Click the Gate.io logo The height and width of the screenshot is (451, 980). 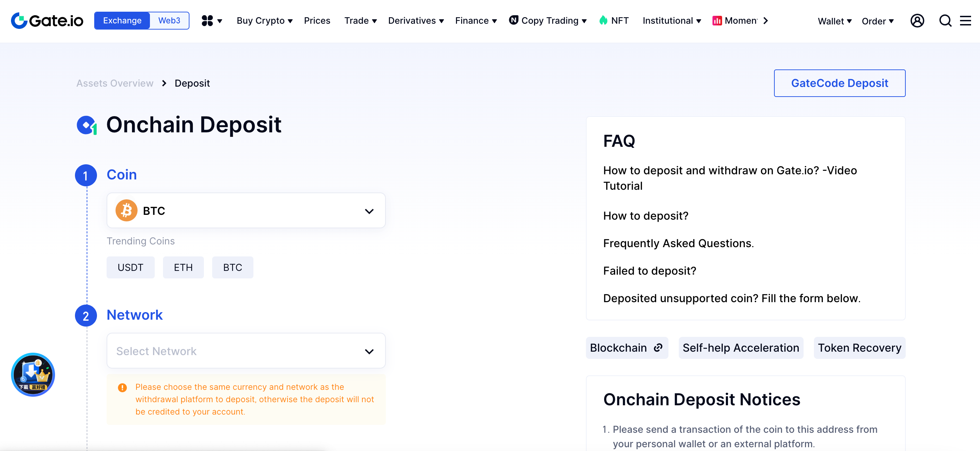click(47, 21)
